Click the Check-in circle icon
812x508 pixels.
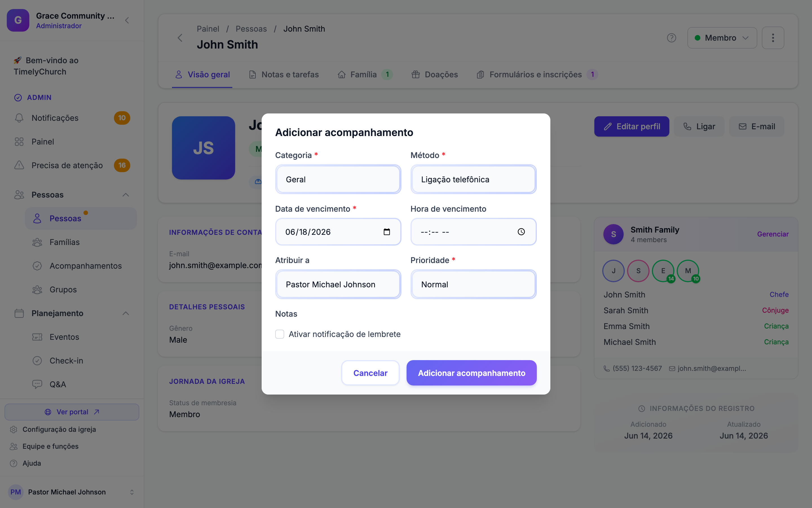[37, 360]
